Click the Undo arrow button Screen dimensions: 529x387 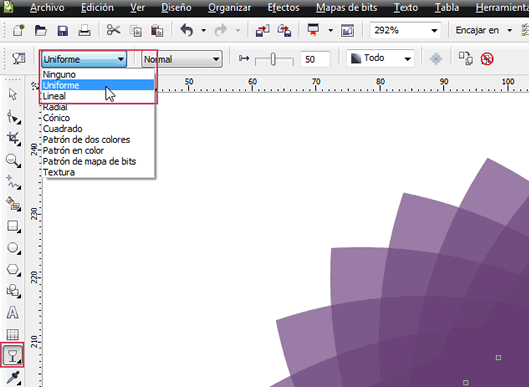pyautogui.click(x=187, y=30)
